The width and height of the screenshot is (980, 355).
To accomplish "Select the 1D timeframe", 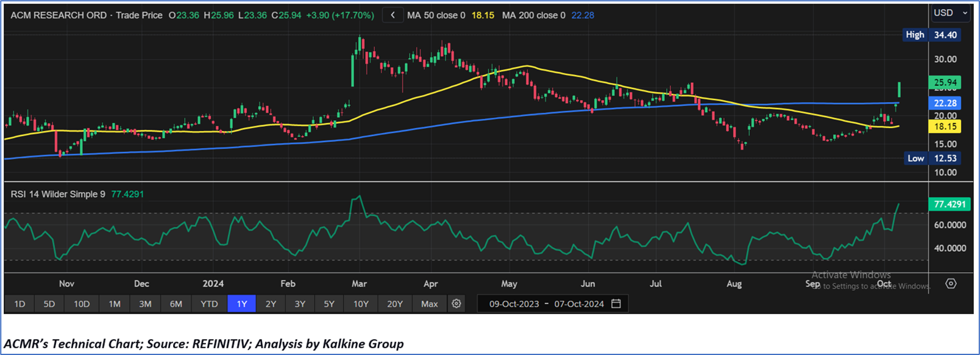I will [x=20, y=304].
